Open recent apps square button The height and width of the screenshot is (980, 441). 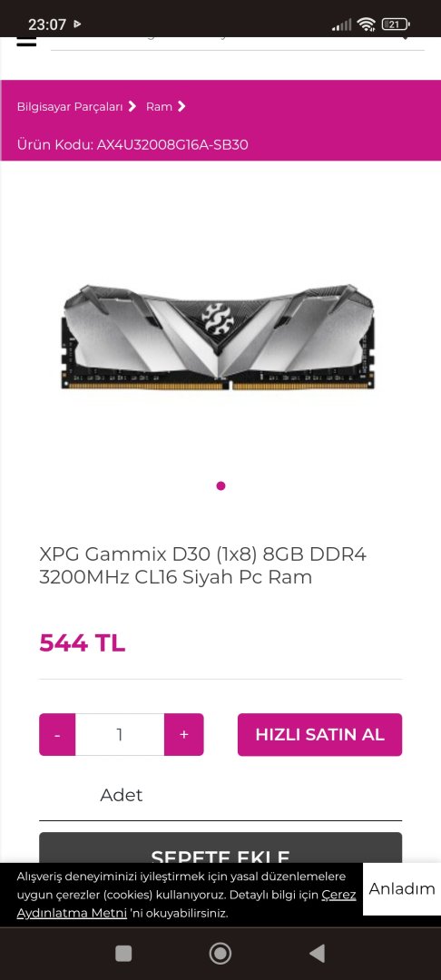[123, 953]
